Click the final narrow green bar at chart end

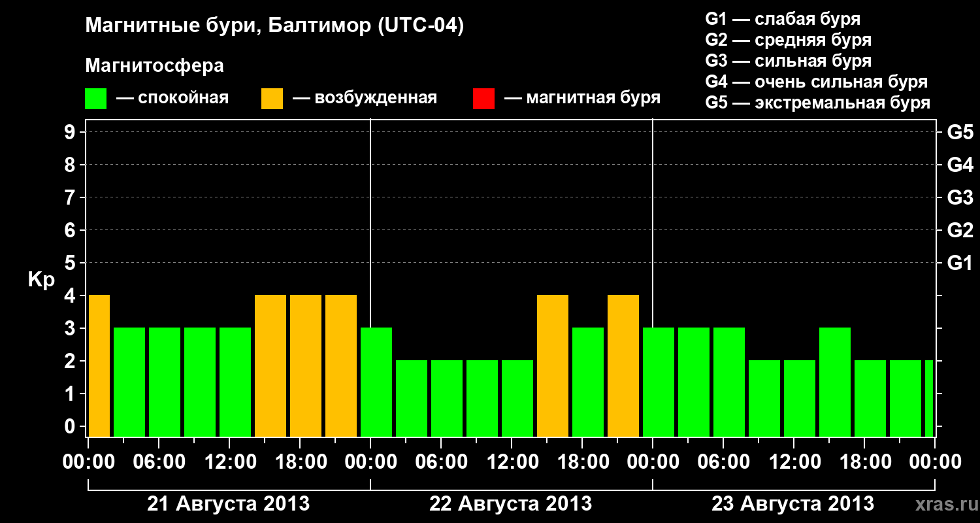pos(929,399)
